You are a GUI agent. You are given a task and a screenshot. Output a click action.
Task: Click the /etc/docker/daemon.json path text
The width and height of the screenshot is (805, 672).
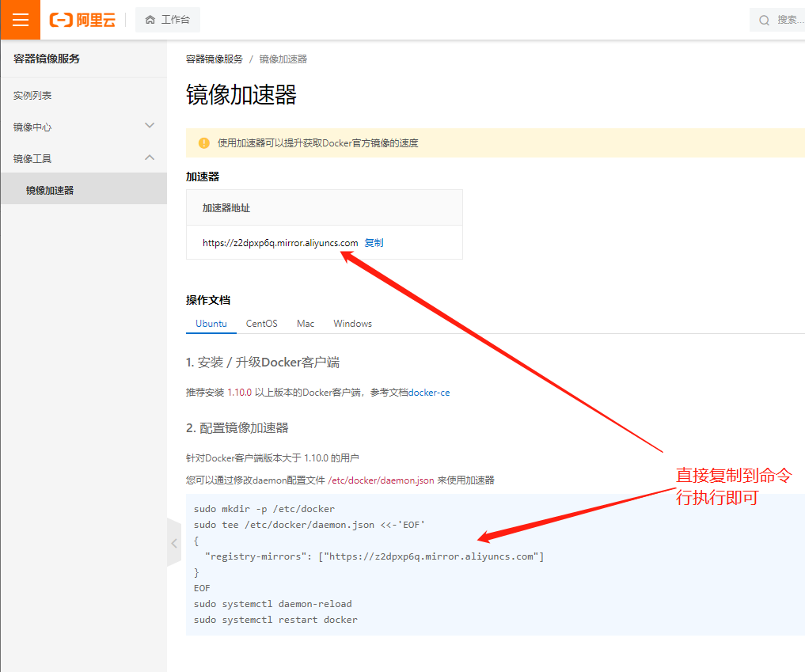click(x=381, y=480)
